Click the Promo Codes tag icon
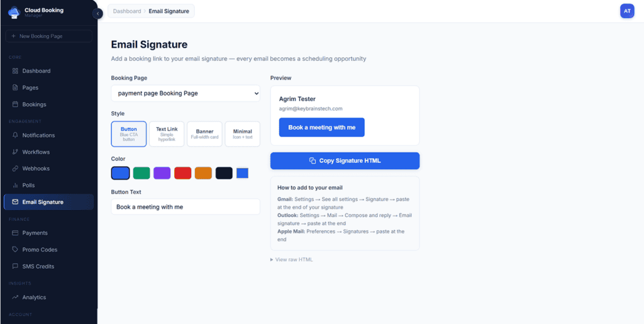Viewport: 644px width, 324px height. click(15, 250)
